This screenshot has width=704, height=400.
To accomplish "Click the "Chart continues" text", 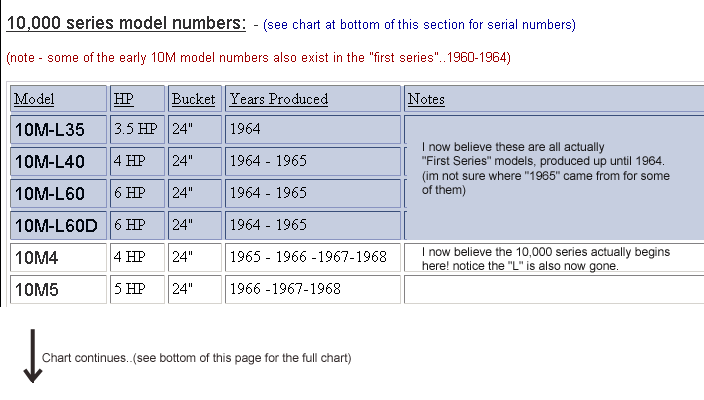I will tap(196, 357).
